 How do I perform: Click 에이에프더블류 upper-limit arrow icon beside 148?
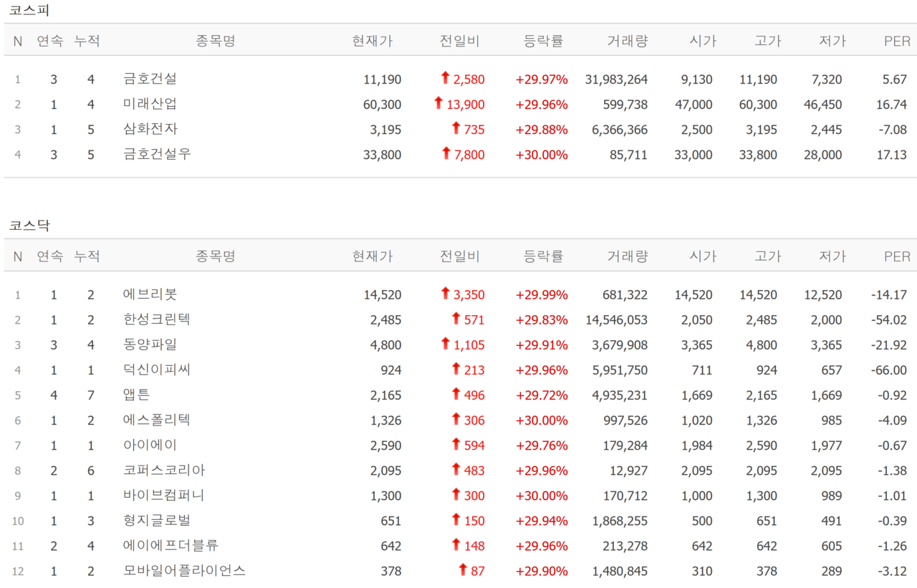pos(456,544)
